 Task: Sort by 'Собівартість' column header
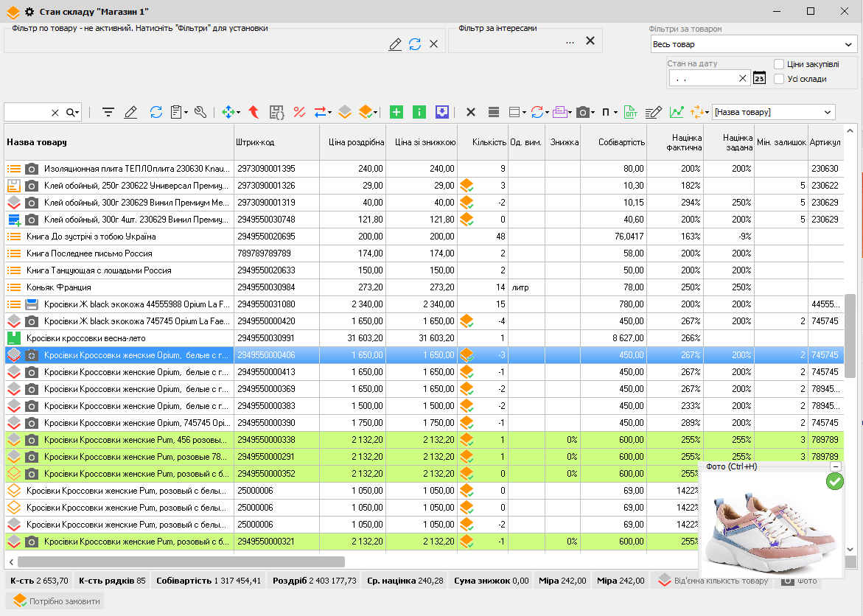[x=622, y=142]
